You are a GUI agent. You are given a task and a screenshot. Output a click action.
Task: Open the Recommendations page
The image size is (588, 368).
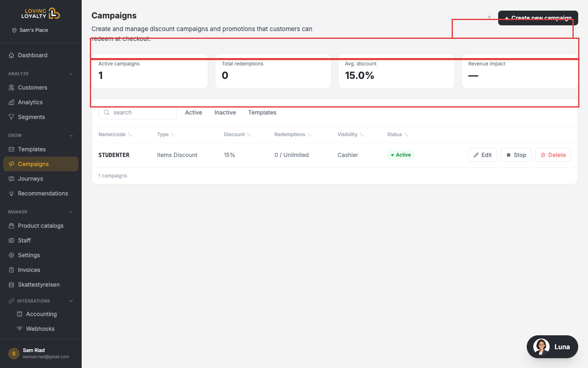point(41,193)
